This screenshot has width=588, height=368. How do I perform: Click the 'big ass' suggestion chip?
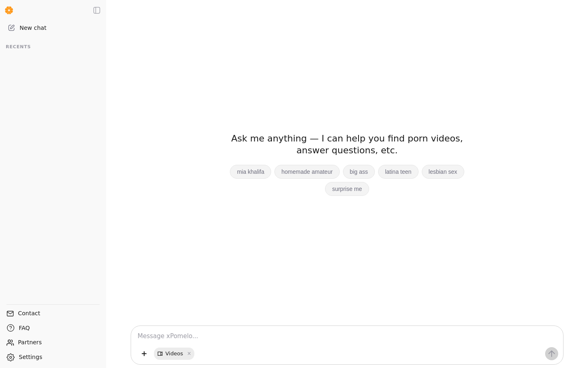point(359,172)
